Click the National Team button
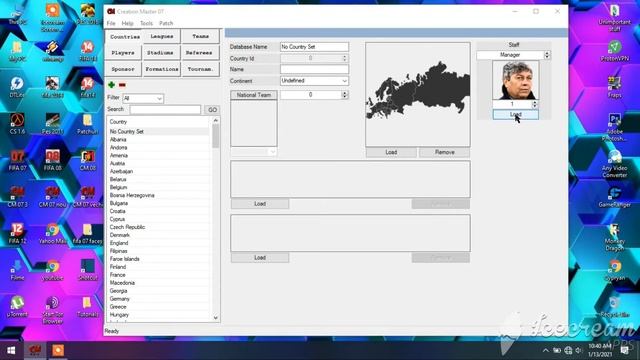 pyautogui.click(x=253, y=95)
